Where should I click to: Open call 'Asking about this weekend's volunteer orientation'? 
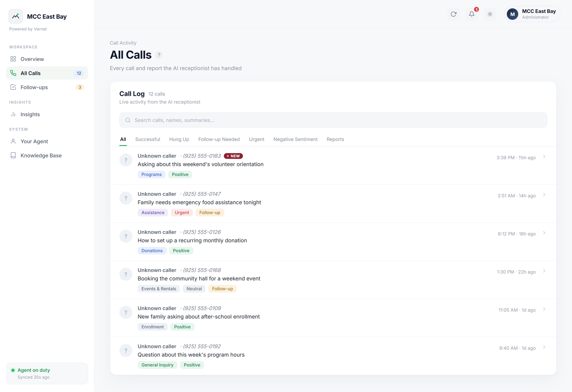[x=333, y=166]
